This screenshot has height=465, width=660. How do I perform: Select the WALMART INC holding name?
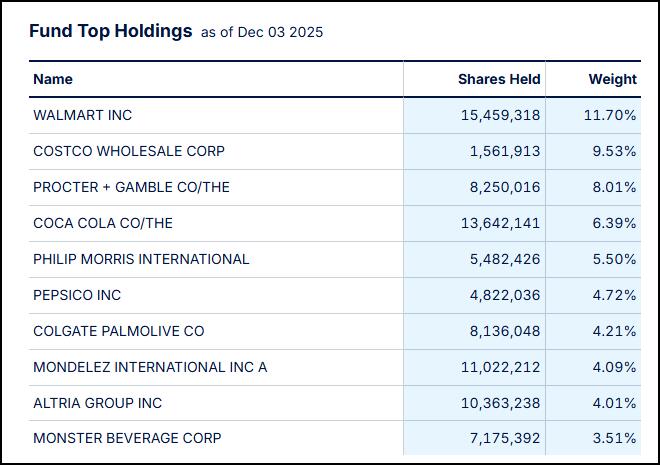coord(83,115)
